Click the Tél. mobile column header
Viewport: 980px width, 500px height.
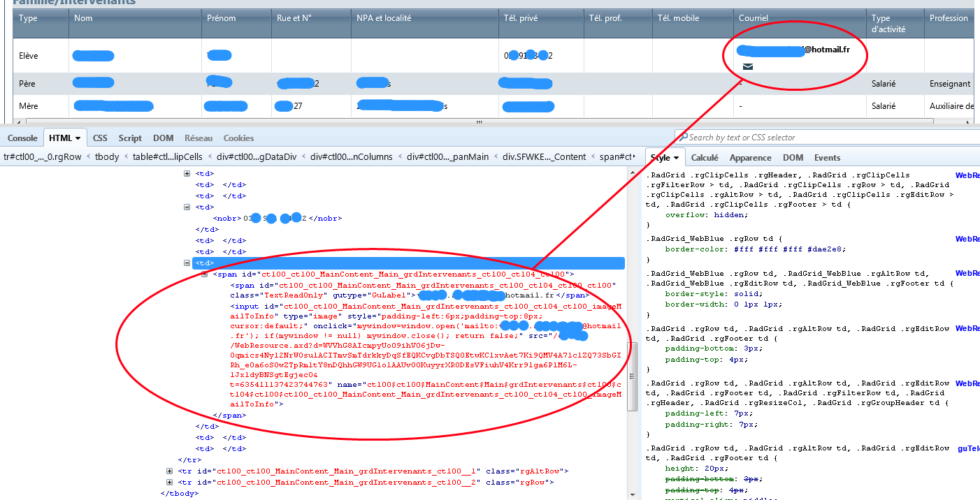coord(693,23)
